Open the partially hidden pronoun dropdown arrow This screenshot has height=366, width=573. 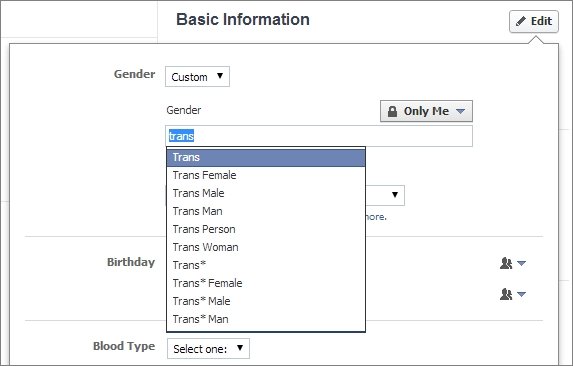395,195
